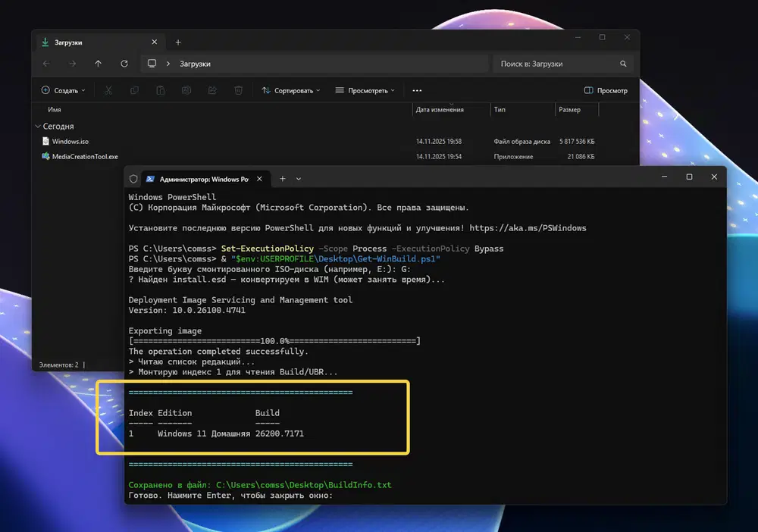This screenshot has height=532, width=758.
Task: Go up one folder level in Explorer
Action: pos(98,64)
